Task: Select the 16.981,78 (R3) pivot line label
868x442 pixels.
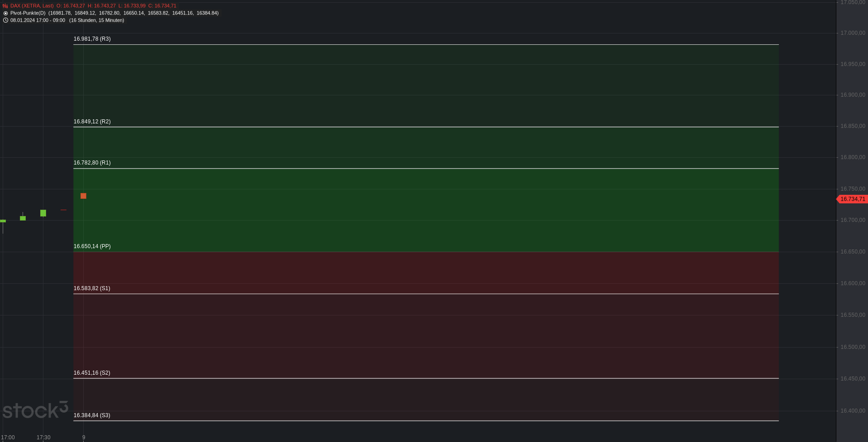Action: [x=92, y=39]
